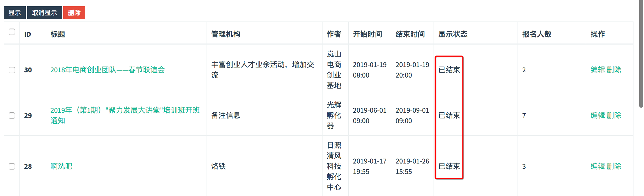
Task: Click the 显示 button
Action: [14, 12]
